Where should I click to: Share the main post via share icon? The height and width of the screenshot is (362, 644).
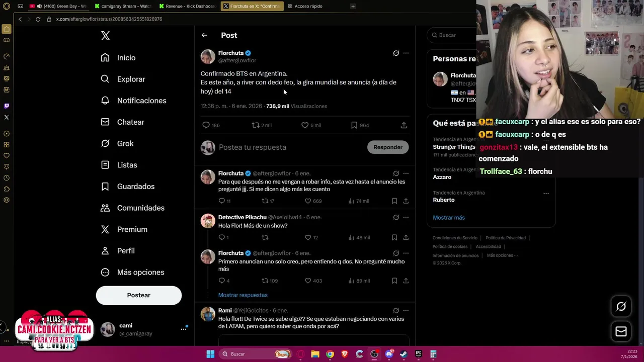[x=404, y=125]
